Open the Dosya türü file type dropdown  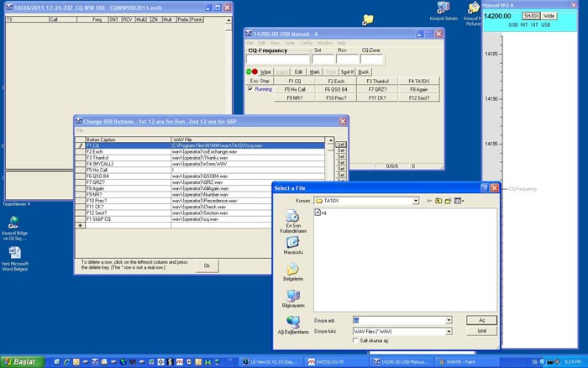click(x=449, y=331)
